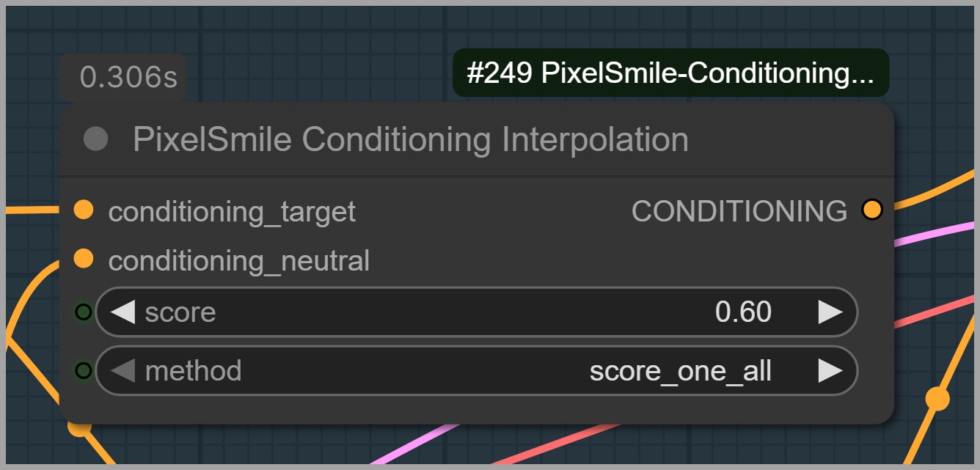Screen dimensions: 980x470
Task: Click the score value 0.60
Action: point(742,312)
